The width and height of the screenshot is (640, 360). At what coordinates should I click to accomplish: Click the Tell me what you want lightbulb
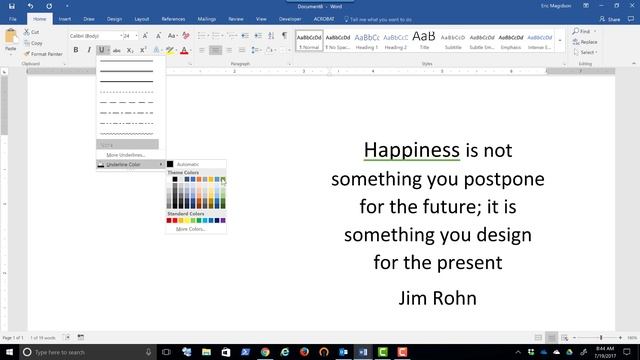tap(347, 19)
